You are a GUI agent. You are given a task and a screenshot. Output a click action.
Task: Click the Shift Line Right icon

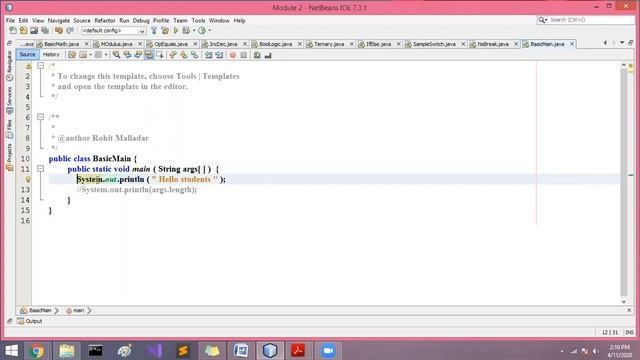pos(219,55)
